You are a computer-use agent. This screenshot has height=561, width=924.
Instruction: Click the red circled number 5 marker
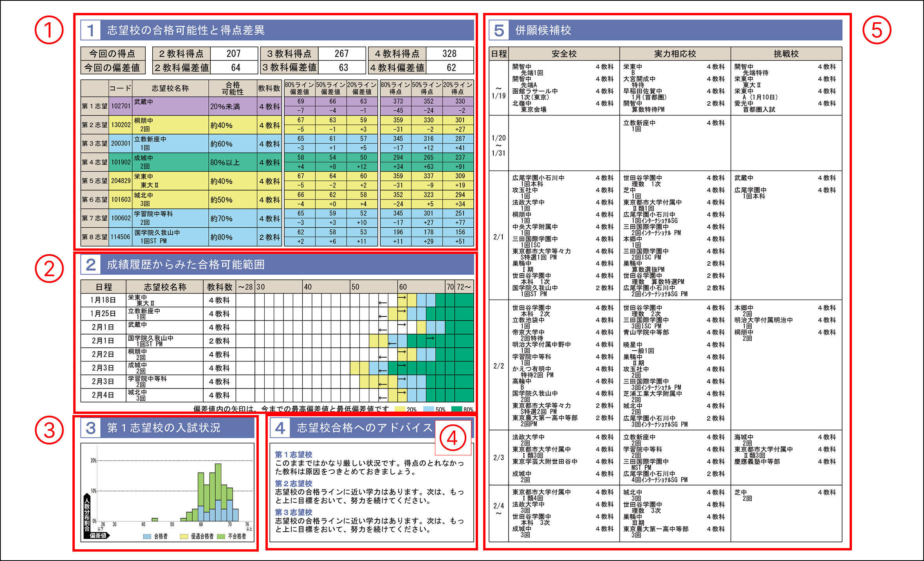[877, 30]
